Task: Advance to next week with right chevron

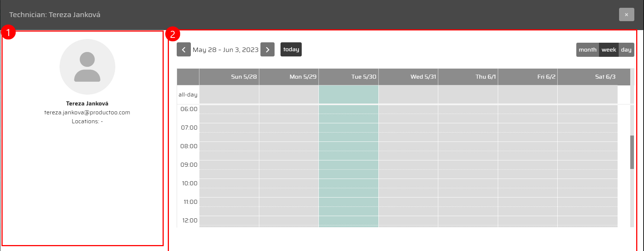Action: (267, 50)
